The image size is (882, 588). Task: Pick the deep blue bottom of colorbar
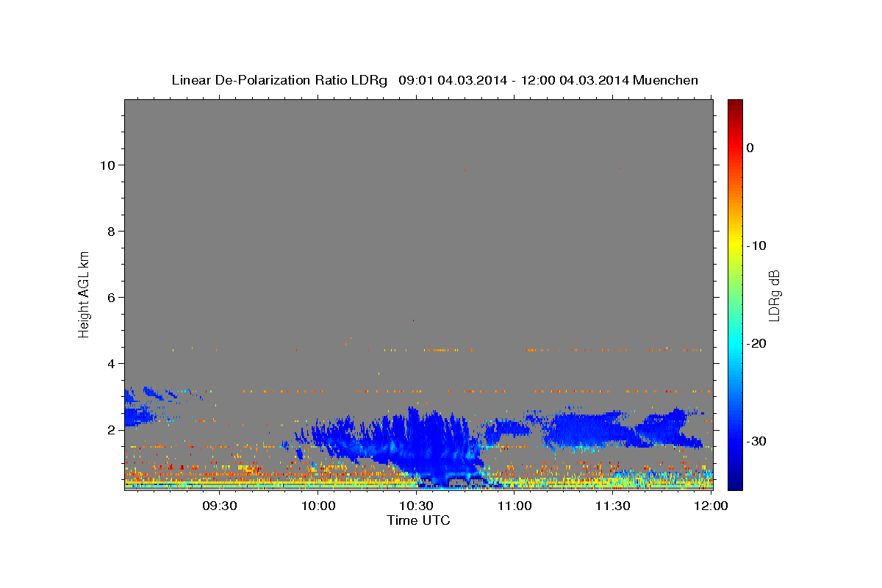pos(735,481)
